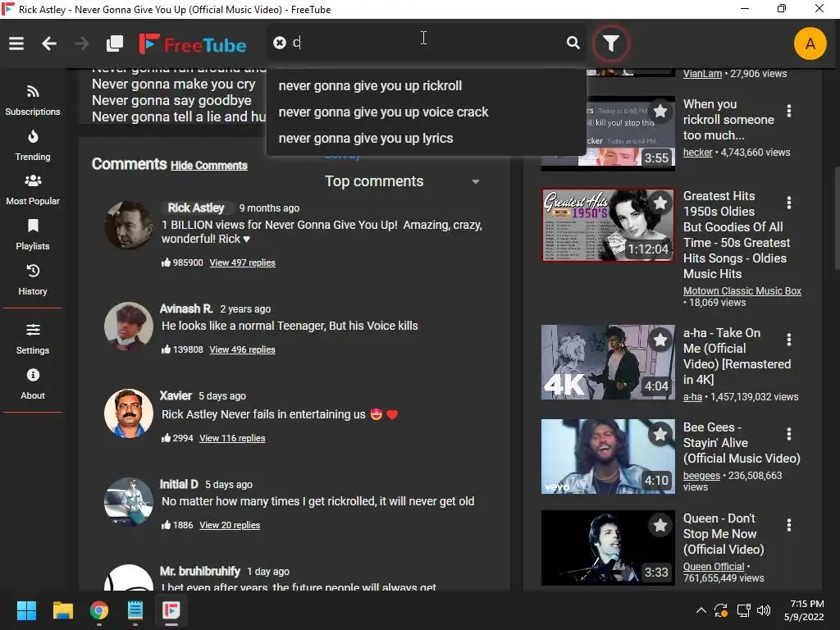Open Subscriptions from the sidebar

tap(33, 100)
